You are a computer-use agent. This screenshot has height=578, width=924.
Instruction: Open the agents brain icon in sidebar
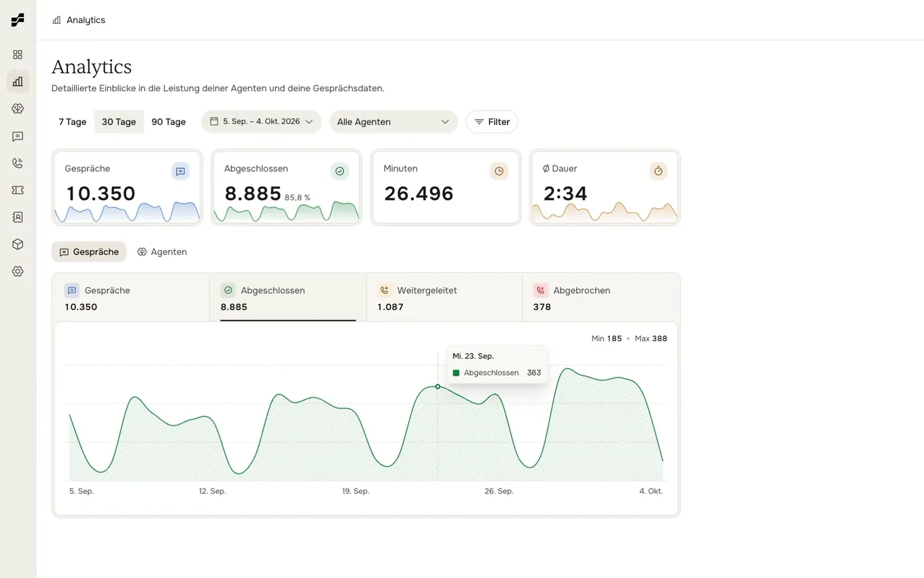click(18, 108)
